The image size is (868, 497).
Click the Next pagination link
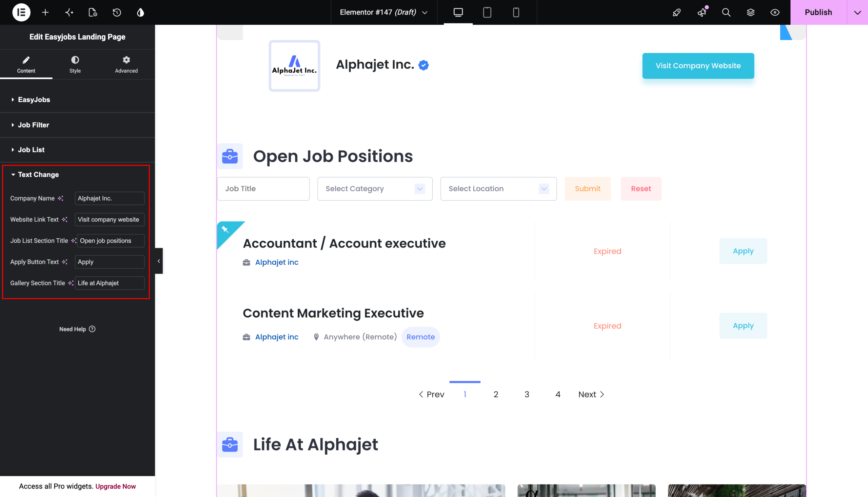coord(591,394)
